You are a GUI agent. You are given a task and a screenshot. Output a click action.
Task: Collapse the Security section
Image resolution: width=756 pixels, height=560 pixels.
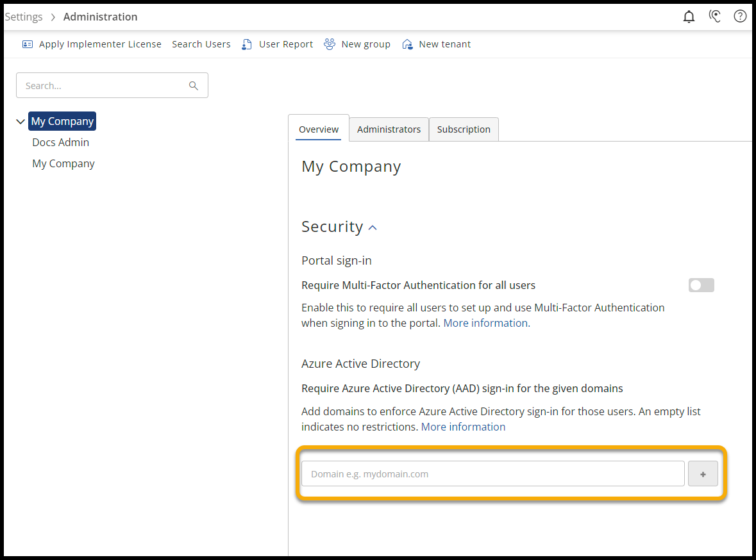click(x=373, y=227)
